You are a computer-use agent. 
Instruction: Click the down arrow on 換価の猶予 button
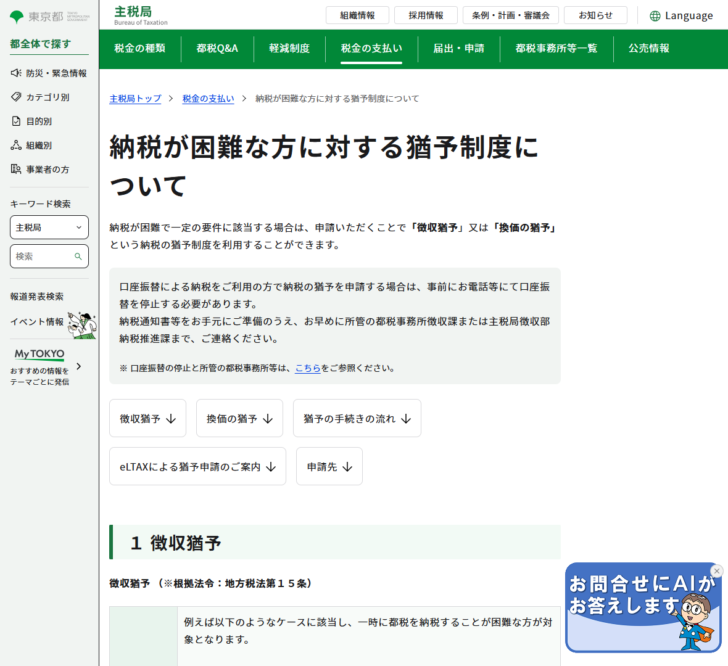(267, 419)
